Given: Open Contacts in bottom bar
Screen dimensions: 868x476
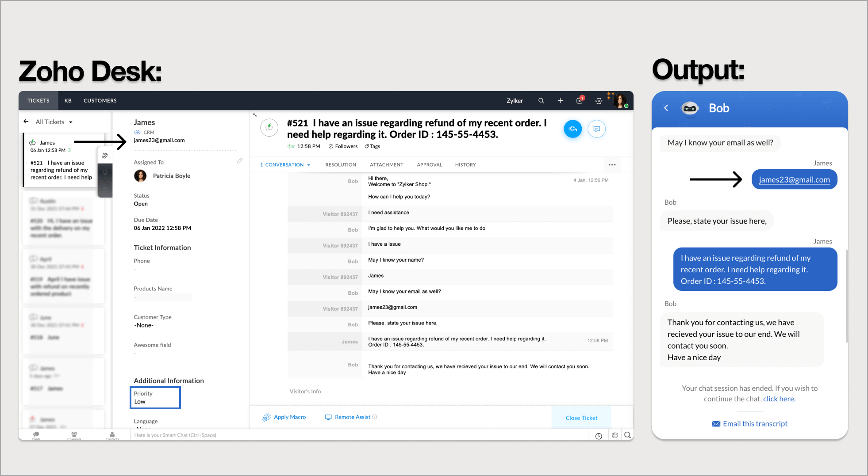Looking at the screenshot, I should [112, 436].
